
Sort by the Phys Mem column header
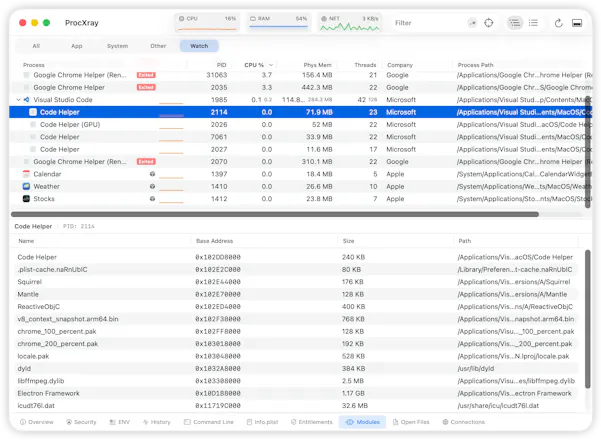coord(317,65)
